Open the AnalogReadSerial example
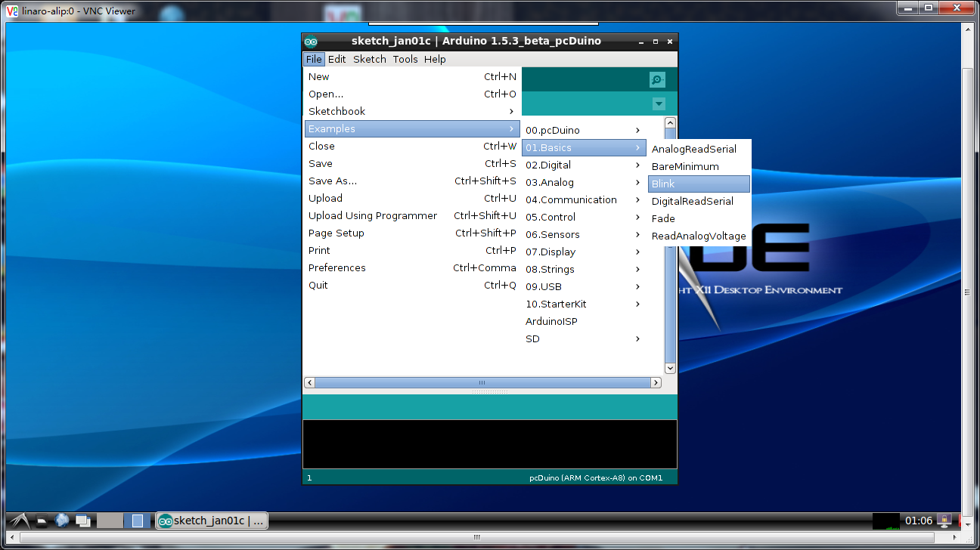This screenshot has height=550, width=980. pyautogui.click(x=699, y=149)
